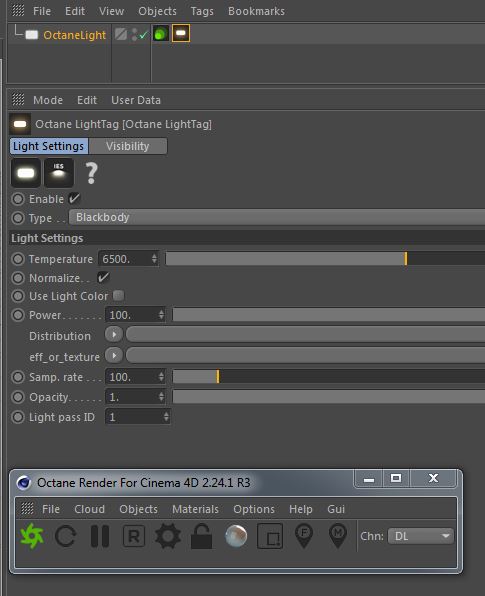
Task: Toggle the green enable checkmark for OctaneLight
Action: point(143,35)
